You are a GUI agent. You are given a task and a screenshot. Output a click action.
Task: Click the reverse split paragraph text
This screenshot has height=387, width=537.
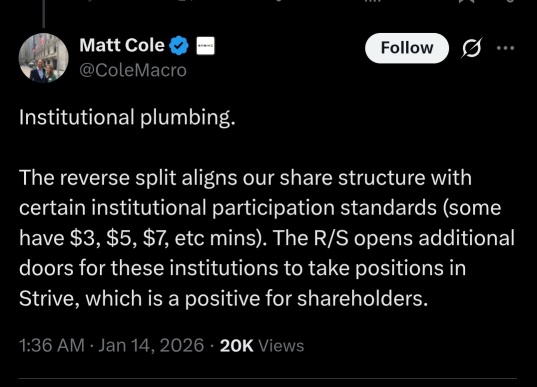267,238
